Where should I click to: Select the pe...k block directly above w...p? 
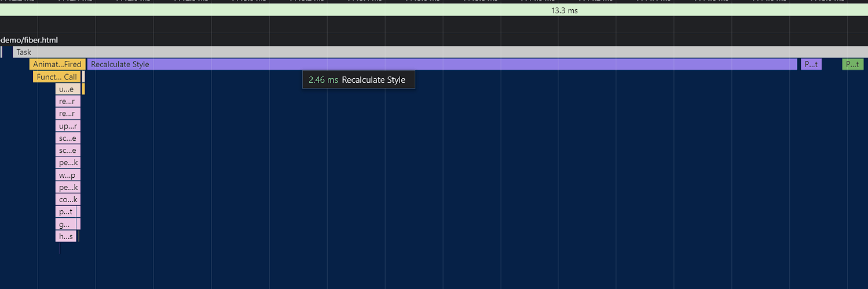pyautogui.click(x=68, y=163)
